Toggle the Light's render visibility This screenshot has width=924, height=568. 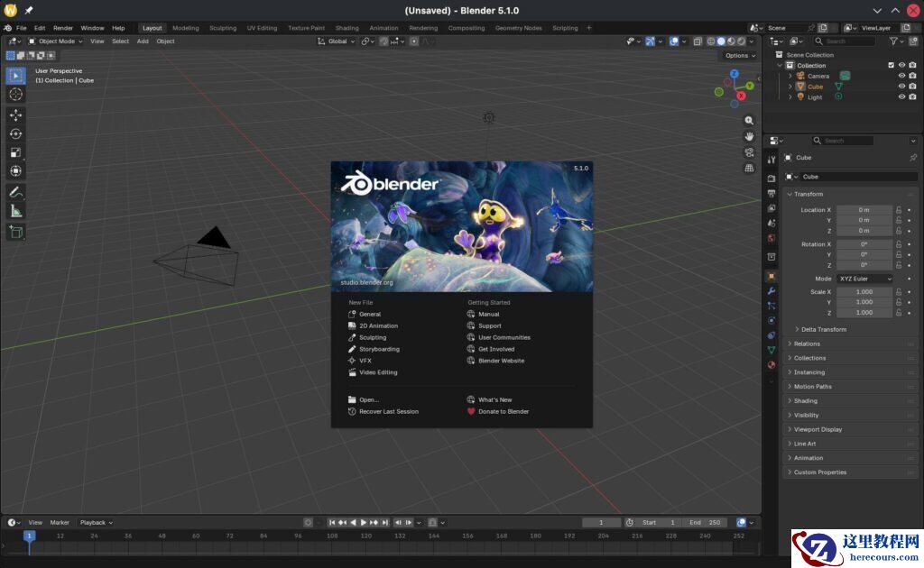coord(913,96)
